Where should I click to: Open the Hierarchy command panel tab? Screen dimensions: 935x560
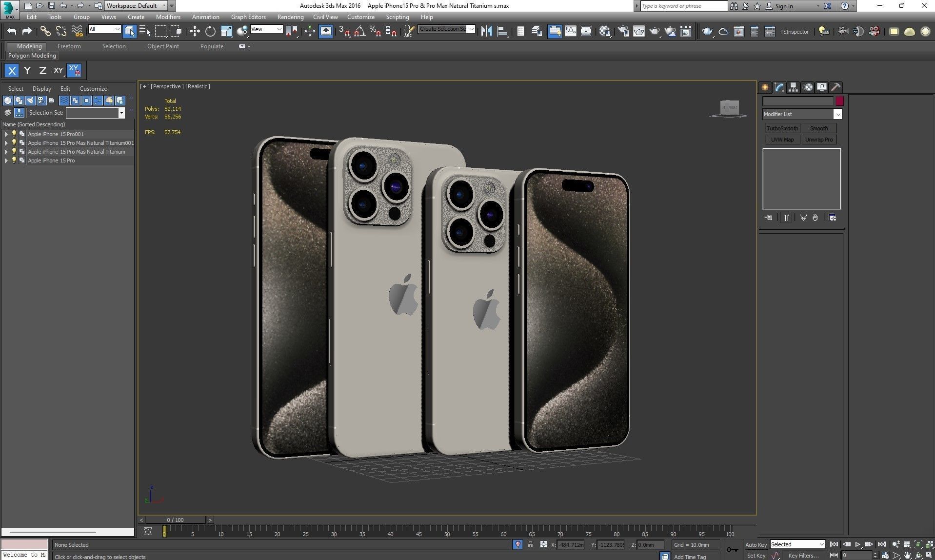[x=793, y=87]
